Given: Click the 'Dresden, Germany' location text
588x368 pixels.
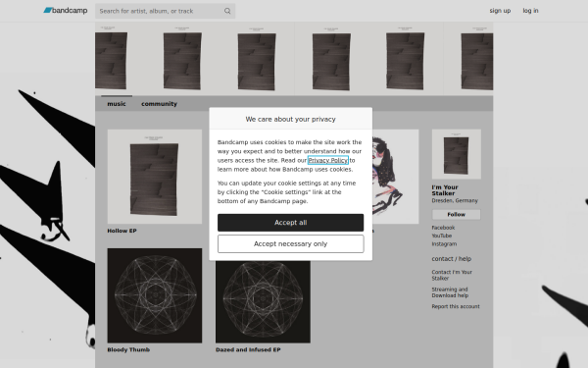Looking at the screenshot, I should [x=455, y=200].
